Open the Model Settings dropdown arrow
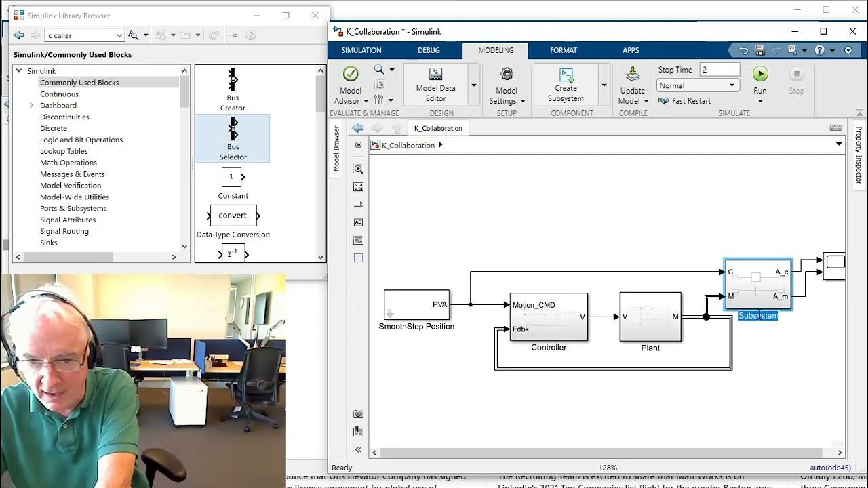 coord(522,101)
